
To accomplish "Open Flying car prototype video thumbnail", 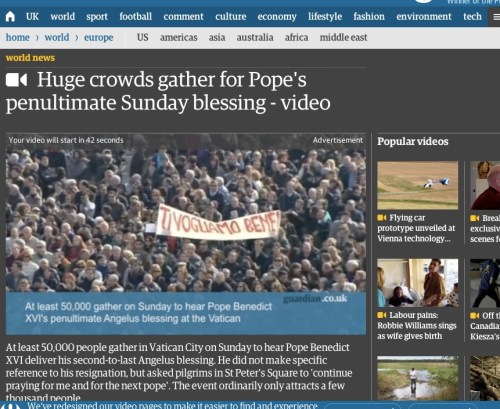I will (418, 185).
